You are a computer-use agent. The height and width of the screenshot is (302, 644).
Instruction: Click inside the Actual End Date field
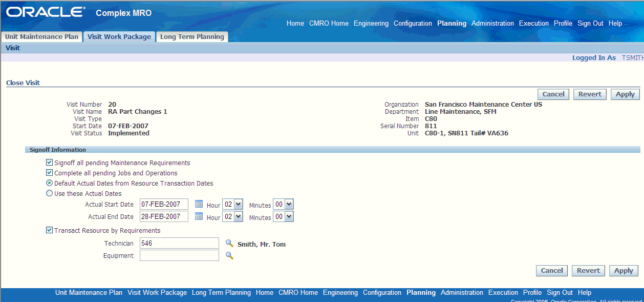coord(164,217)
